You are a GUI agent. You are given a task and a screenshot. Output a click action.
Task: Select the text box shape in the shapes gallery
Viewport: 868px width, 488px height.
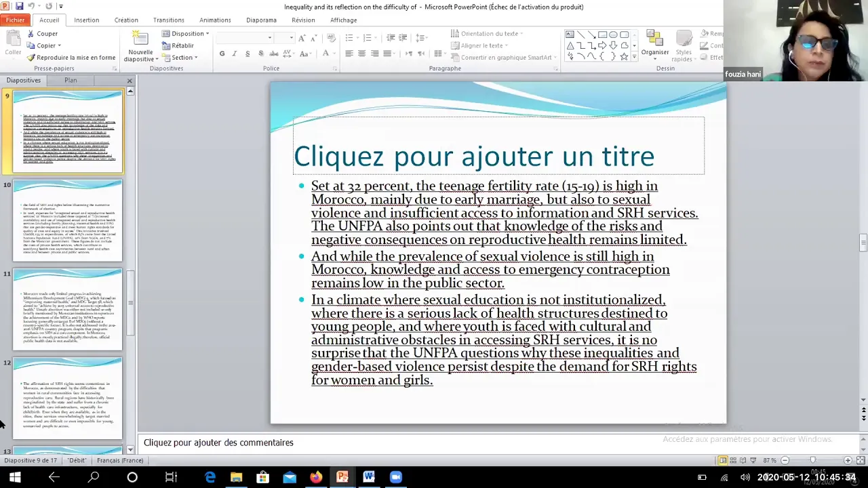(570, 35)
